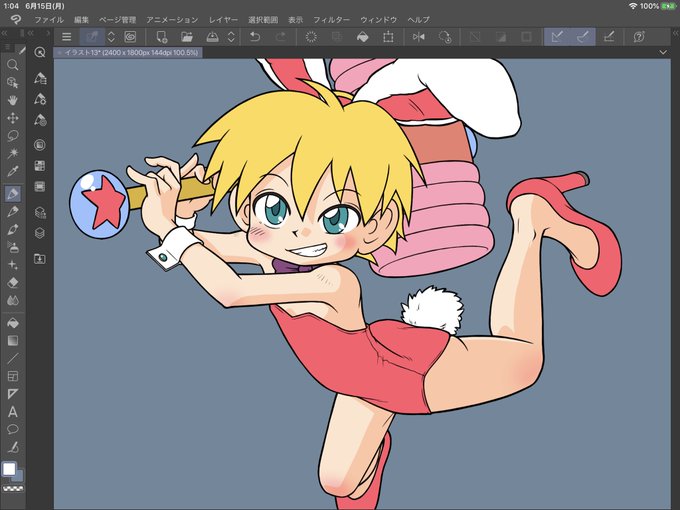
Task: Open the レイヤー menu
Action: pyautogui.click(x=223, y=20)
